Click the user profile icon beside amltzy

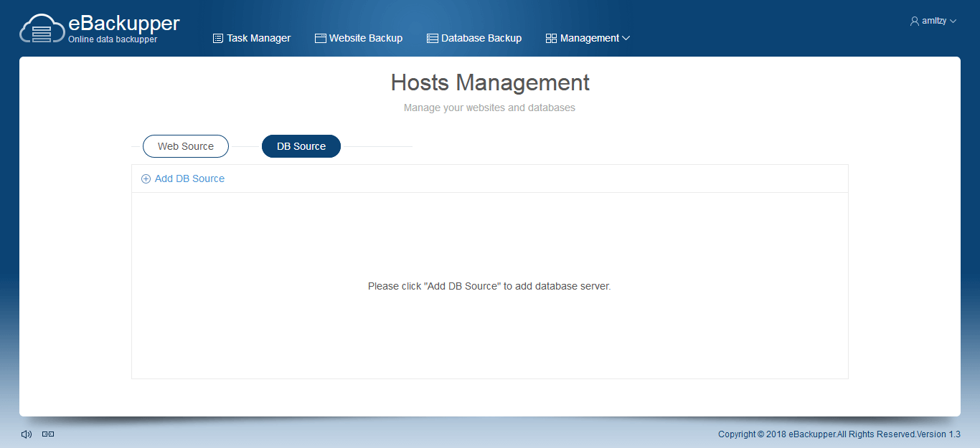(x=915, y=22)
